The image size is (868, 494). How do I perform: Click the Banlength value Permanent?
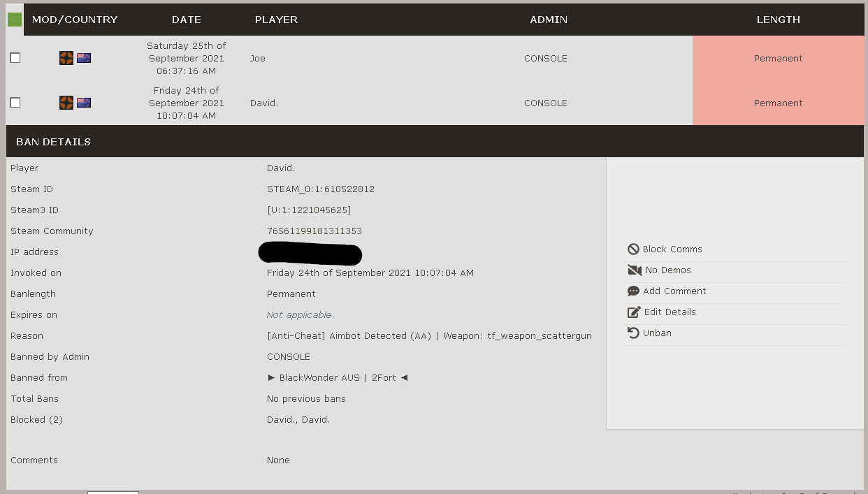[x=291, y=293]
